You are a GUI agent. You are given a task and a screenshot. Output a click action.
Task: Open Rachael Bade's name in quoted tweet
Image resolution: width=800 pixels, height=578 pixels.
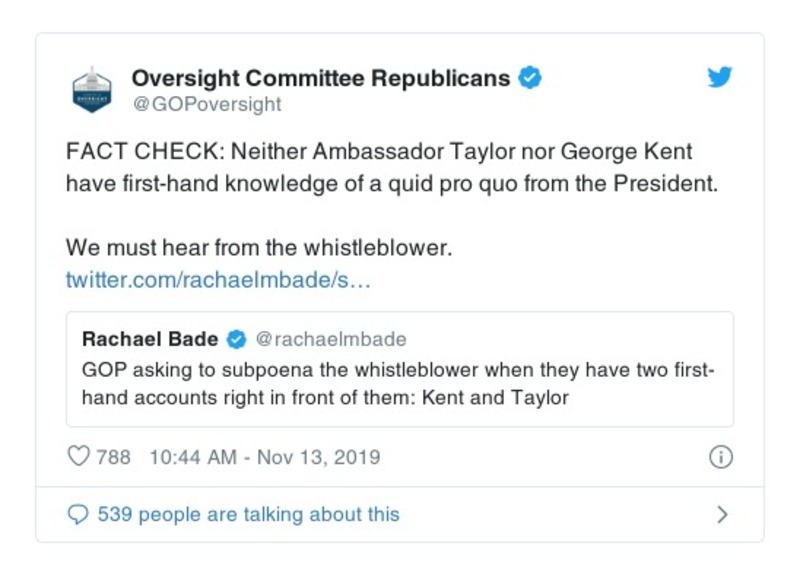150,339
